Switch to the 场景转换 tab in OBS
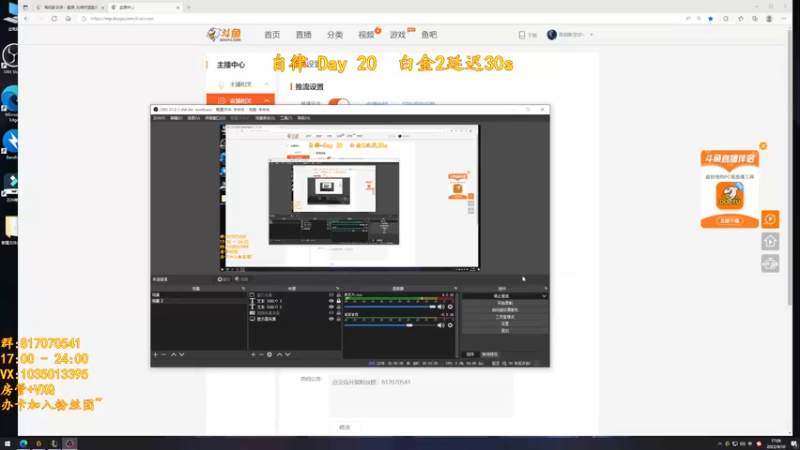Screen dimensions: 800x450 point(490,354)
